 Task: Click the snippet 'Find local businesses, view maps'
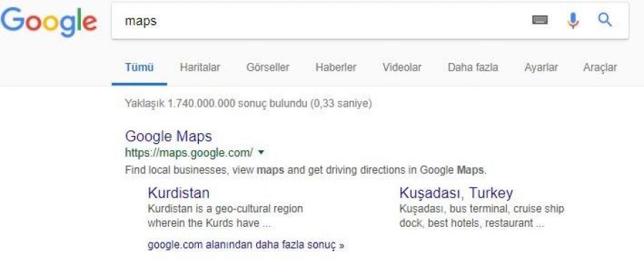(205, 170)
